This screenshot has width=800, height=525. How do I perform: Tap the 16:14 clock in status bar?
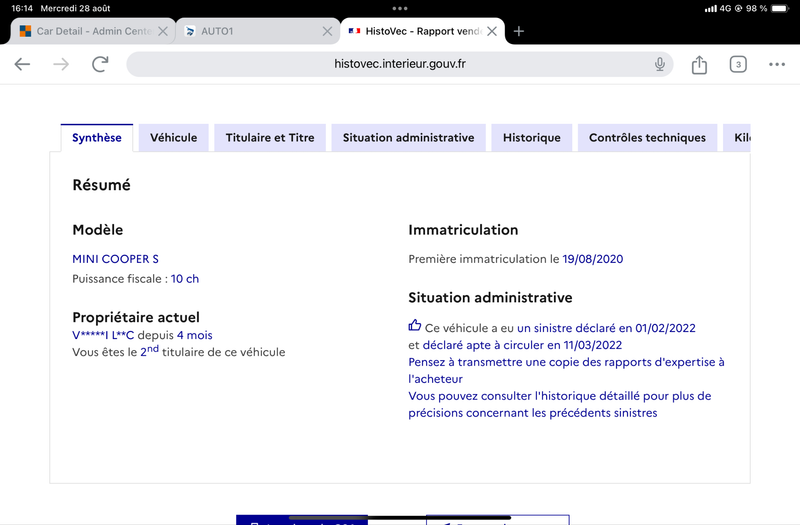pyautogui.click(x=22, y=8)
